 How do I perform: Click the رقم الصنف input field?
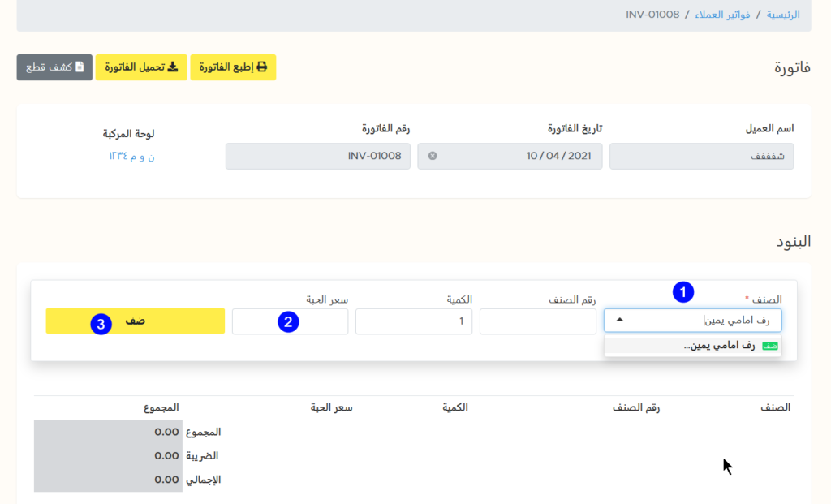[x=536, y=321]
